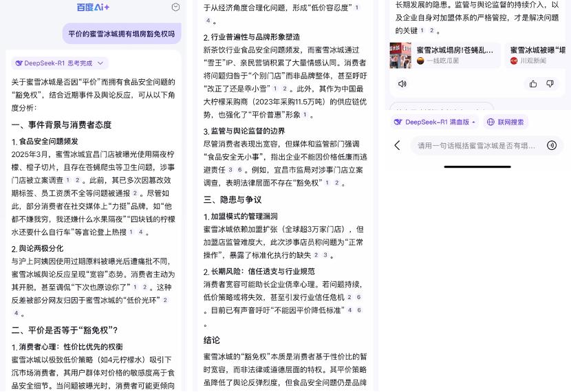Click heading 一、事件背景与消费者态度
This screenshot has width=571, height=392.
click(x=61, y=125)
